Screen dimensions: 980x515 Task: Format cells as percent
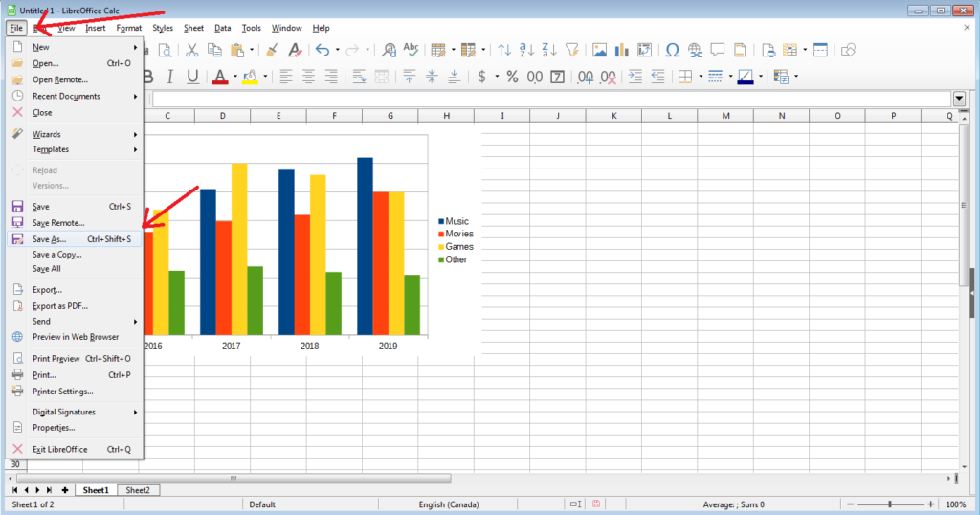click(512, 77)
